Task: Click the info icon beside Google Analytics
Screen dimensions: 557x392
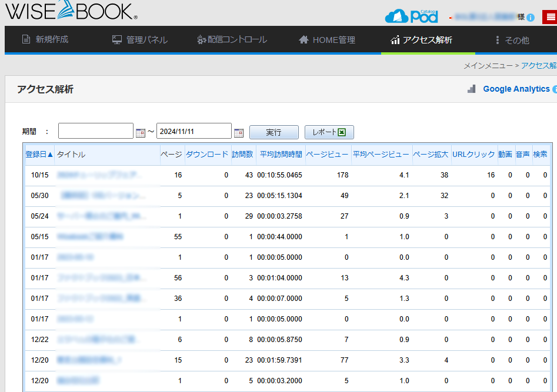Action: [554, 89]
